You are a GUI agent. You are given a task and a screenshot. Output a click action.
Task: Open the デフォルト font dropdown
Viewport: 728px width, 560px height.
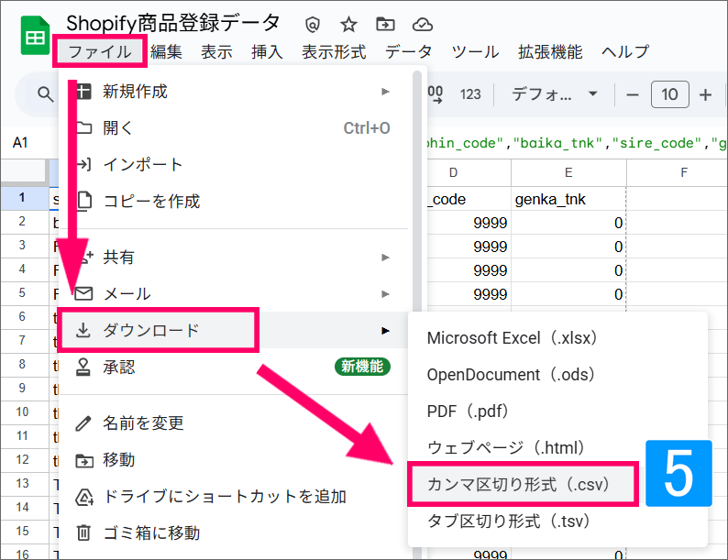pyautogui.click(x=554, y=94)
